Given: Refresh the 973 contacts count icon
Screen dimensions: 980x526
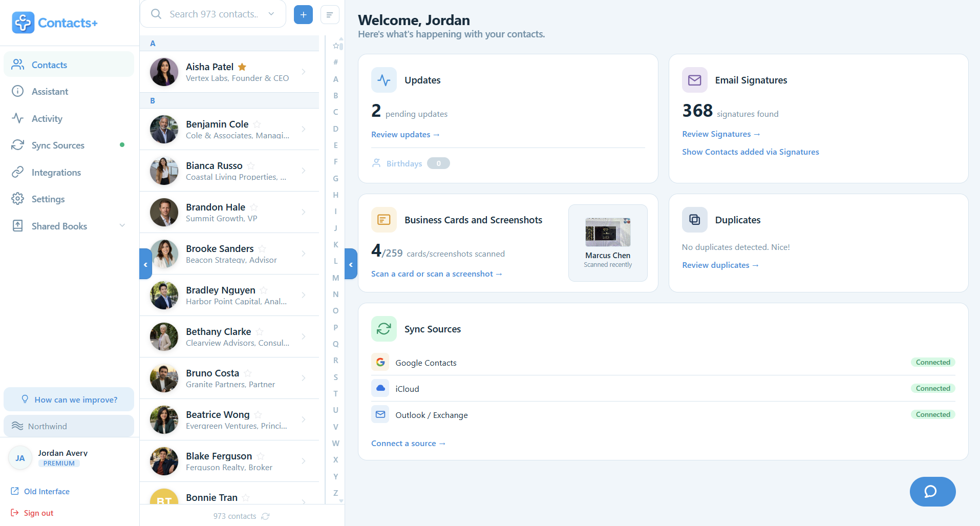Looking at the screenshot, I should coord(265,516).
